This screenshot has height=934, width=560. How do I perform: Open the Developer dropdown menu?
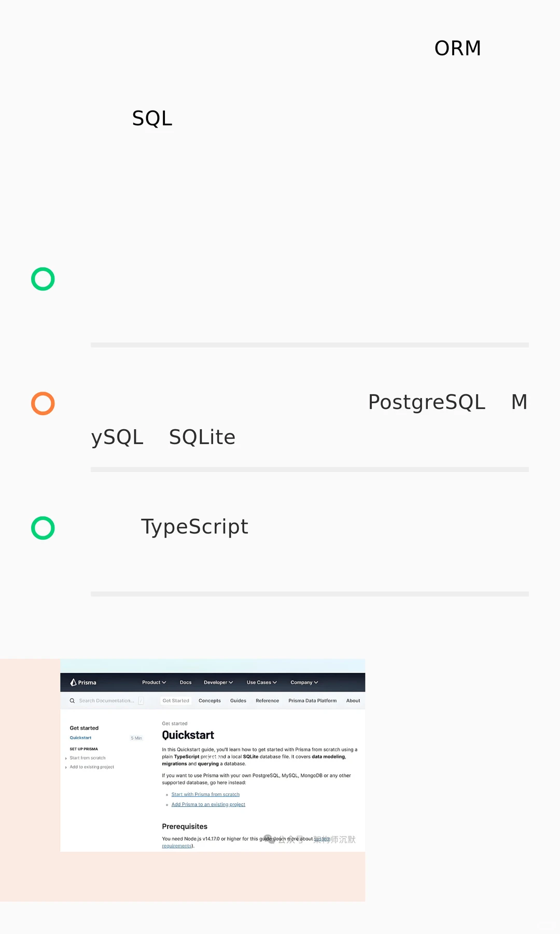click(x=218, y=682)
